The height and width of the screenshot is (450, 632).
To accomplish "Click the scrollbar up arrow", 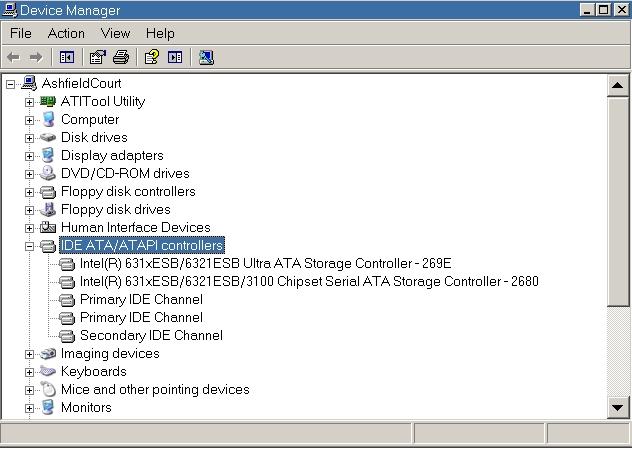I will [x=617, y=85].
